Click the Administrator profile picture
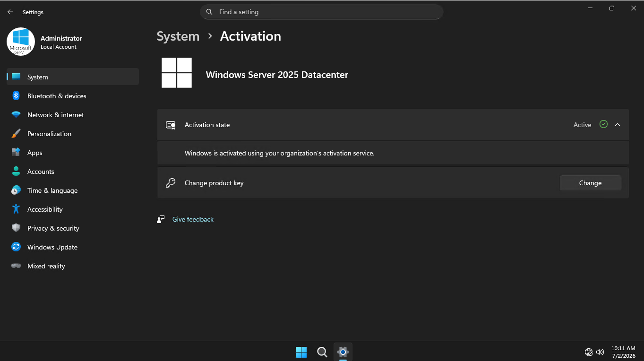Image resolution: width=644 pixels, height=361 pixels. tap(21, 42)
